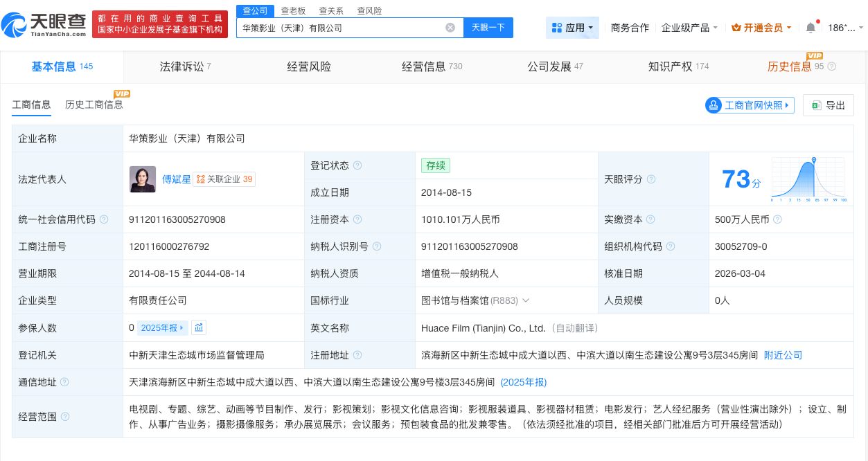Image resolution: width=868 pixels, height=461 pixels.
Task: Open notifications via the bell icon
Action: pos(810,26)
